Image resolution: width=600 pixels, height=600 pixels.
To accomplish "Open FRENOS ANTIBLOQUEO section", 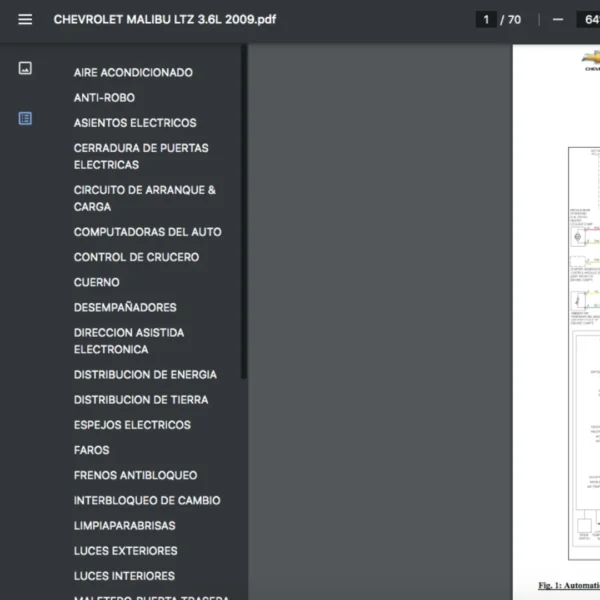I will [135, 475].
